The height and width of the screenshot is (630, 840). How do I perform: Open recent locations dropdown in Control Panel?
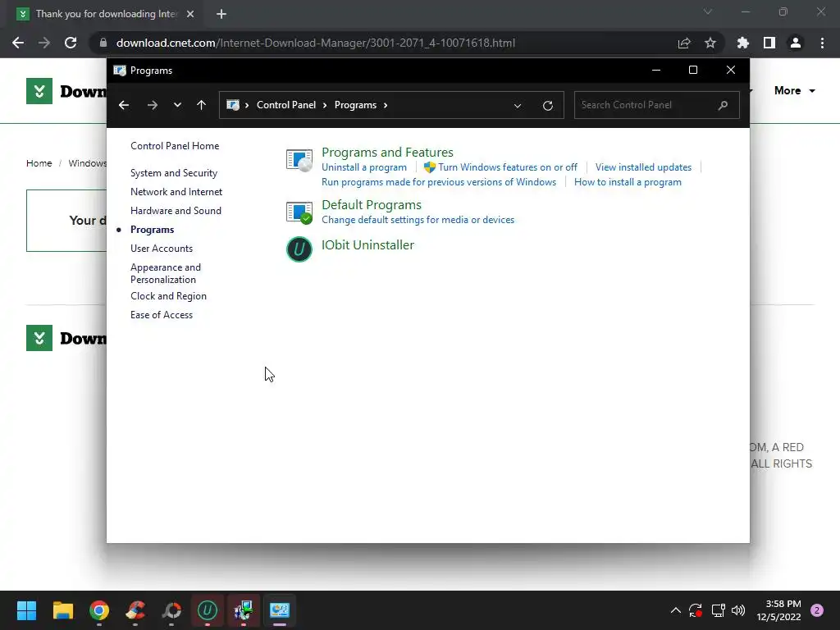(177, 105)
